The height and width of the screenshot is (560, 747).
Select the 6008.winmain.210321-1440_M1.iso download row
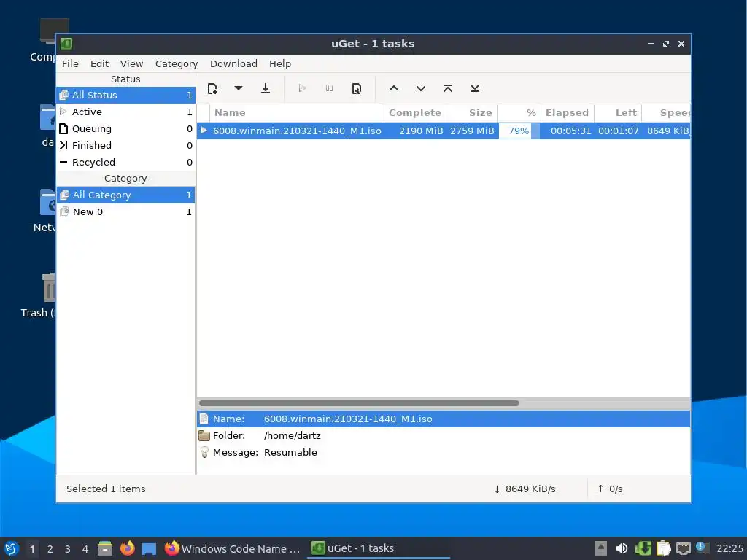point(444,131)
